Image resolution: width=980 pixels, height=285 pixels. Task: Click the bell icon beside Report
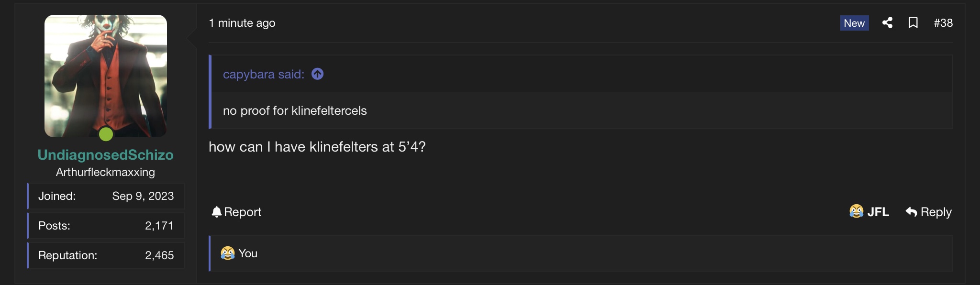click(216, 212)
